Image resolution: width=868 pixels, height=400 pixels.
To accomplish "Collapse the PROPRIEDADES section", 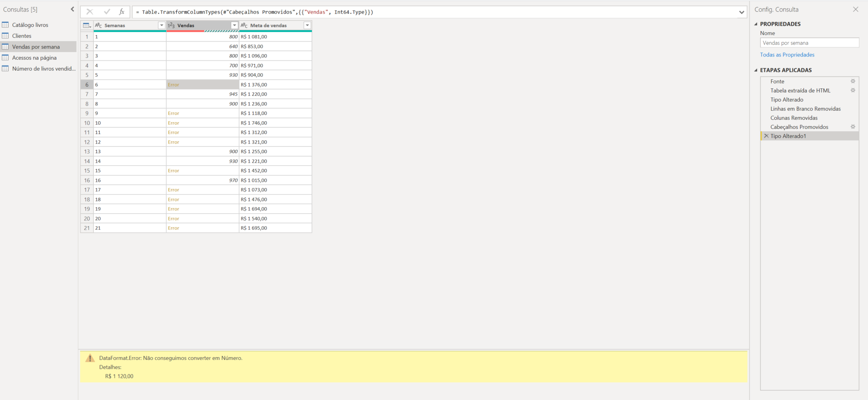I will [x=756, y=24].
